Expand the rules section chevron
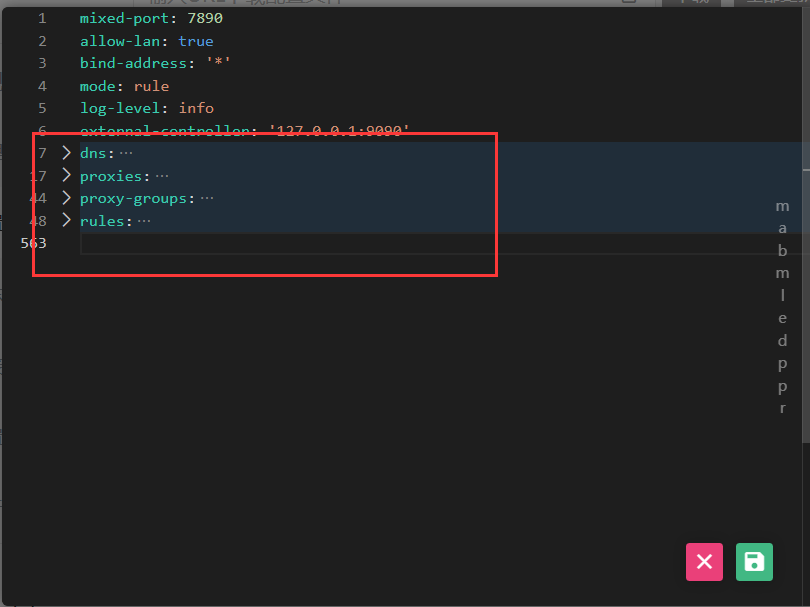Screen dimensions: 810x607 click(66, 220)
